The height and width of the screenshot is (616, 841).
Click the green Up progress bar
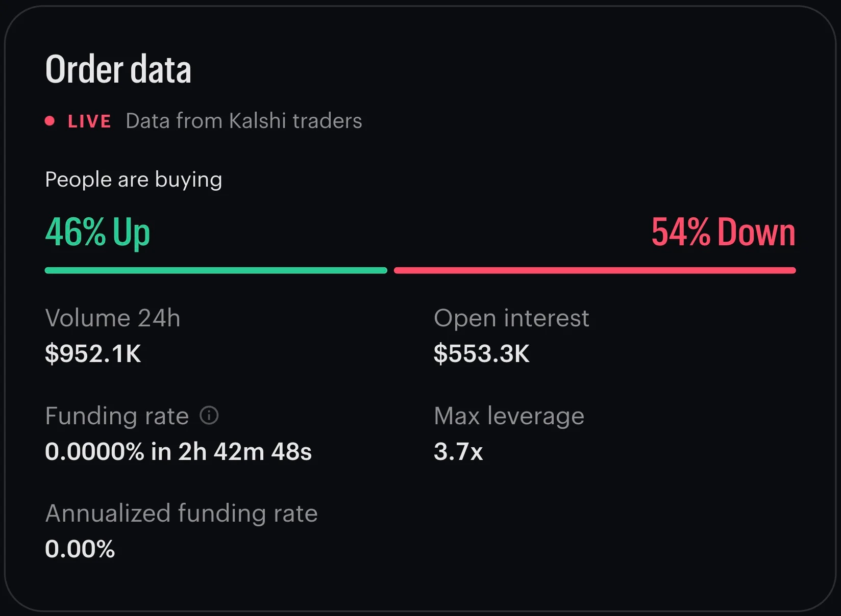click(x=216, y=270)
